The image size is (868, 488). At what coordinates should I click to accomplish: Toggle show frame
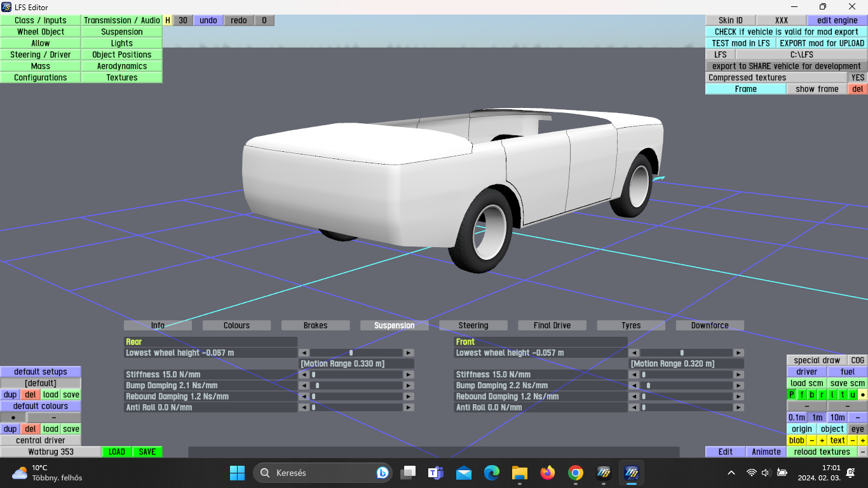(817, 89)
